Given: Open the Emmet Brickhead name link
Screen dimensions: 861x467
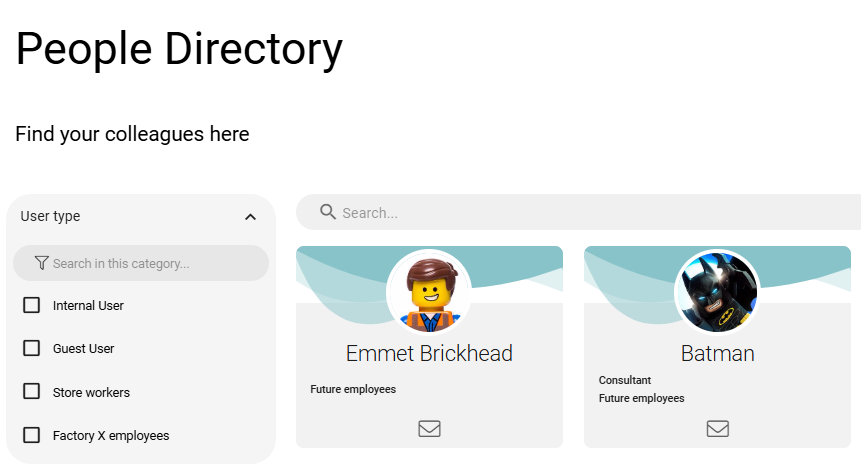Looking at the screenshot, I should (x=429, y=353).
